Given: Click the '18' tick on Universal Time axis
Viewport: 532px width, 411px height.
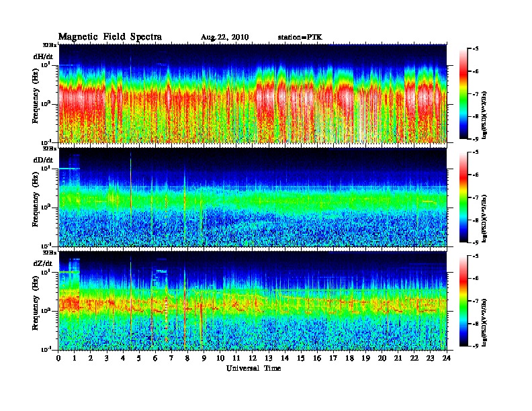Looking at the screenshot, I should [349, 359].
